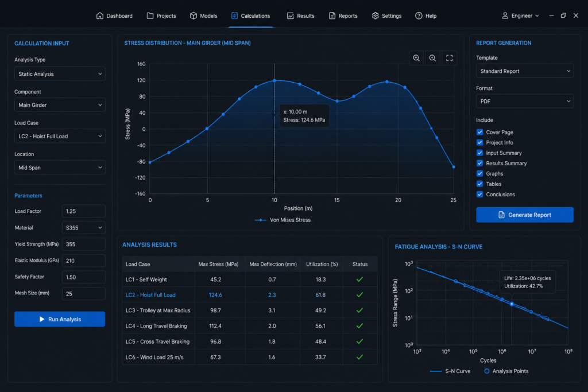
Task: Click the Generate Report button
Action: 525,215
